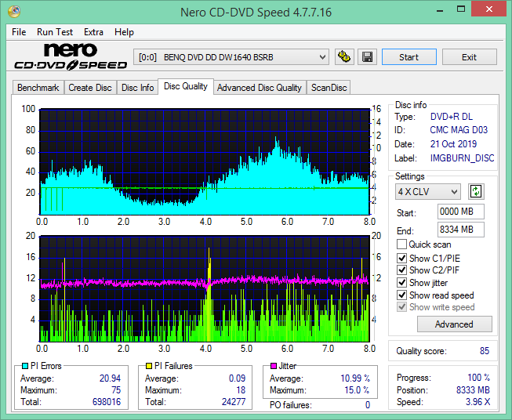Switch to the Benchmark tab
The height and width of the screenshot is (420, 512).
(38, 88)
